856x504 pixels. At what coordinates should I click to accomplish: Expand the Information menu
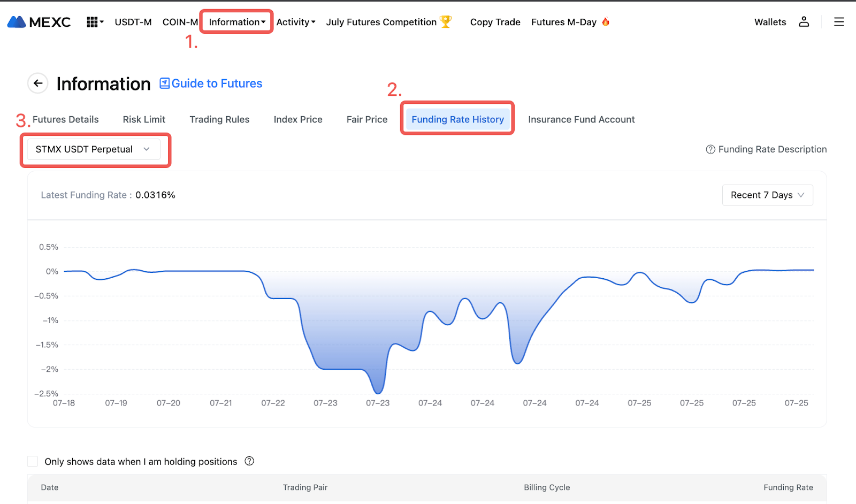click(236, 22)
